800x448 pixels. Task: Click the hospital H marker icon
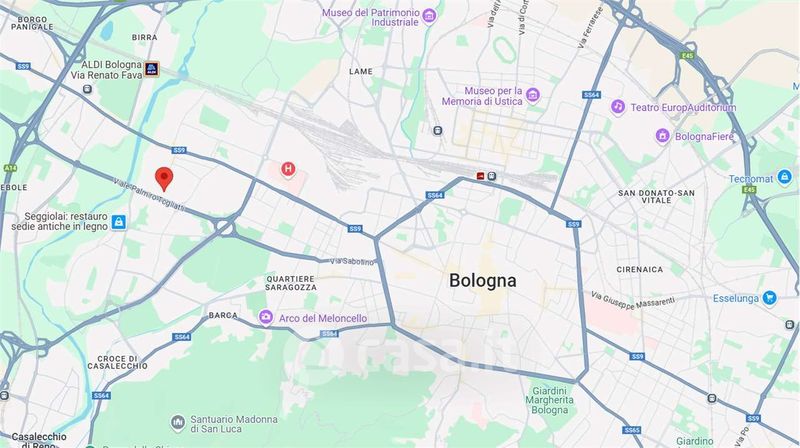(x=288, y=169)
